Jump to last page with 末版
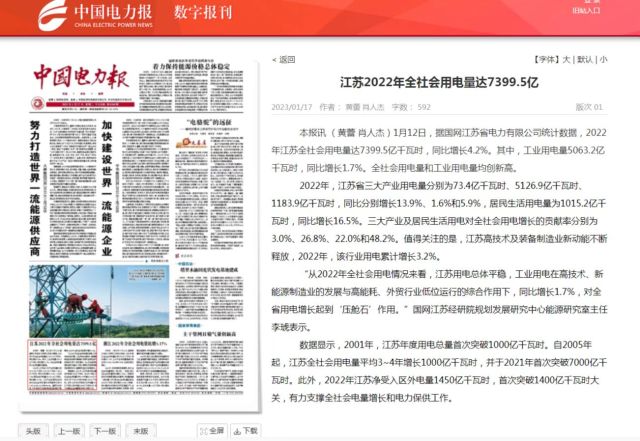The image size is (640, 441). 138,430
